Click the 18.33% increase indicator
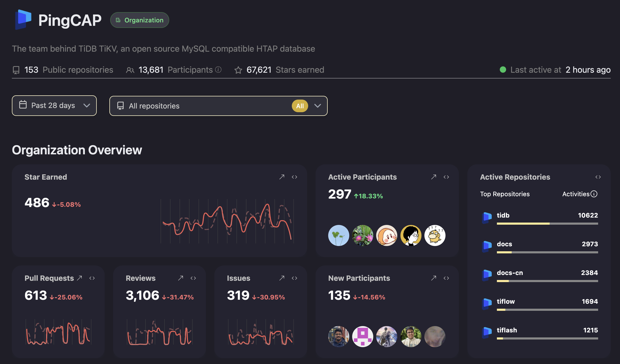 pyautogui.click(x=368, y=196)
